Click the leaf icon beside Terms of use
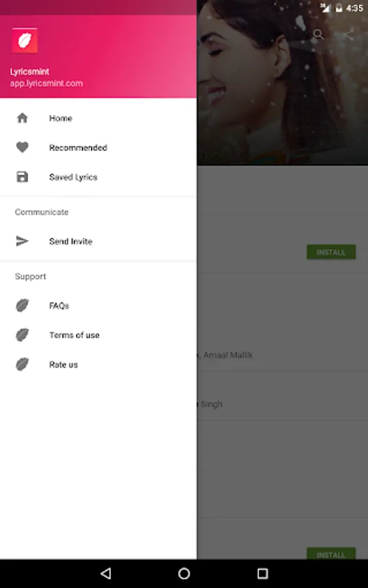This screenshot has width=368, height=588. pyautogui.click(x=22, y=335)
